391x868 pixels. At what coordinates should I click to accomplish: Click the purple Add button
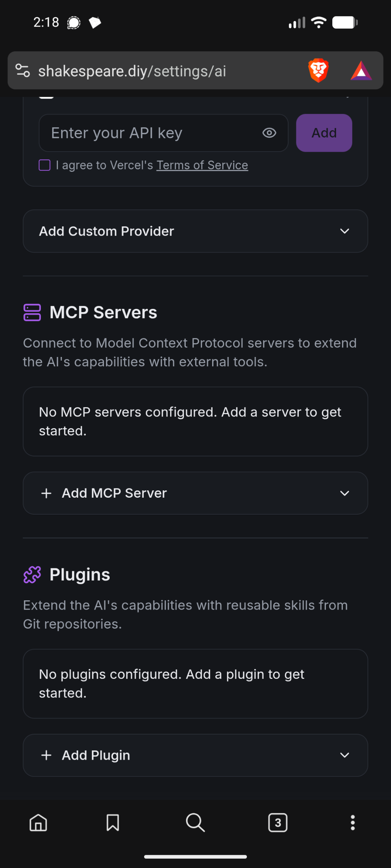pos(324,133)
